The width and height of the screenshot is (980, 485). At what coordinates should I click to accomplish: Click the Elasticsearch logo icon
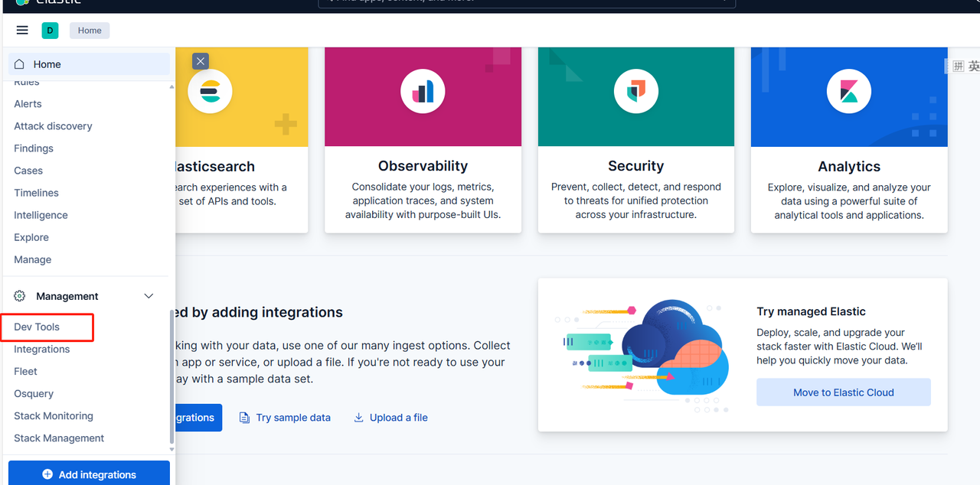click(210, 91)
